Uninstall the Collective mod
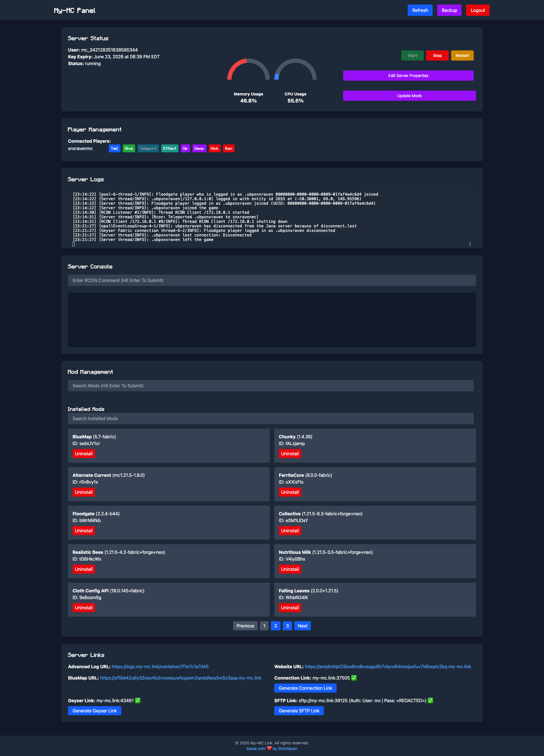 (290, 531)
